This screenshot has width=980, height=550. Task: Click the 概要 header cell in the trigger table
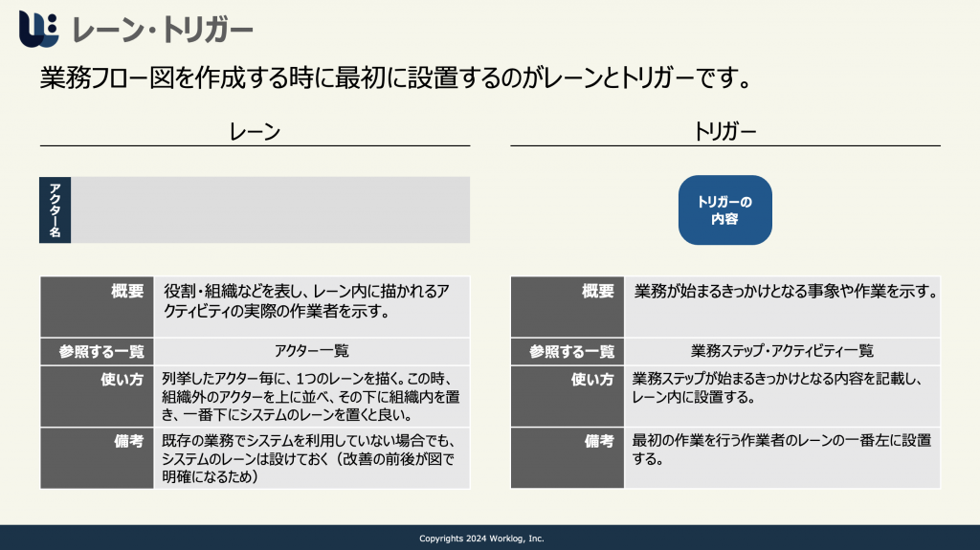(568, 307)
